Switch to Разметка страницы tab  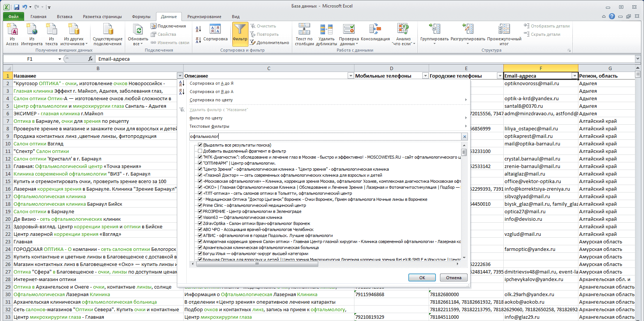point(102,17)
